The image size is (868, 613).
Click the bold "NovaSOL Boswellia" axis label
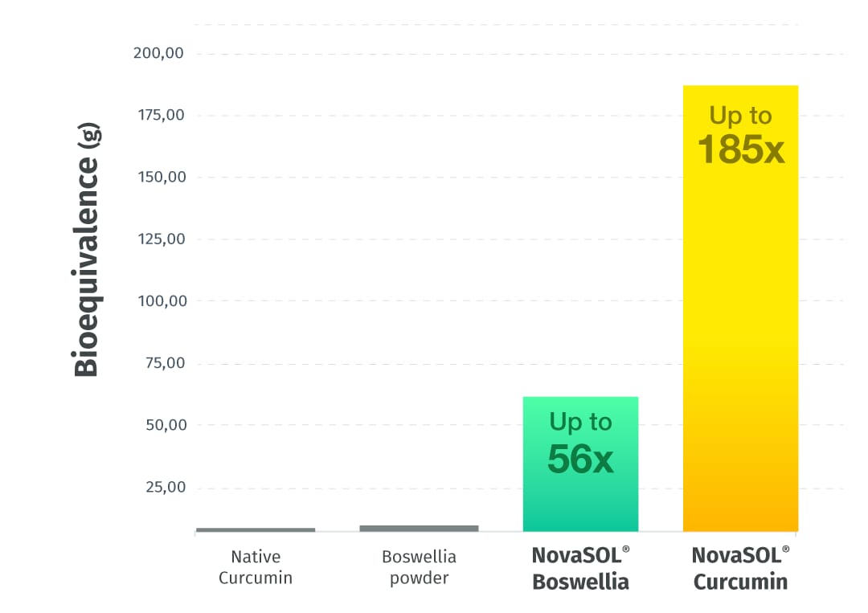(580, 568)
